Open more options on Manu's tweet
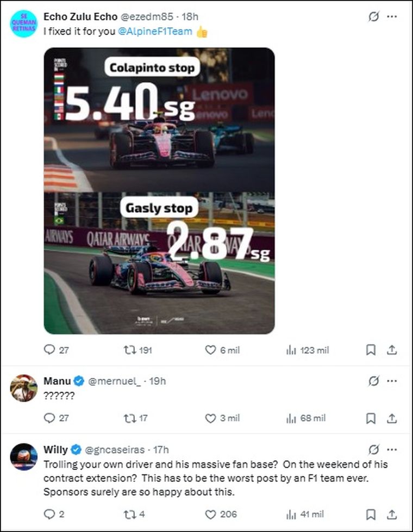 coord(391,381)
